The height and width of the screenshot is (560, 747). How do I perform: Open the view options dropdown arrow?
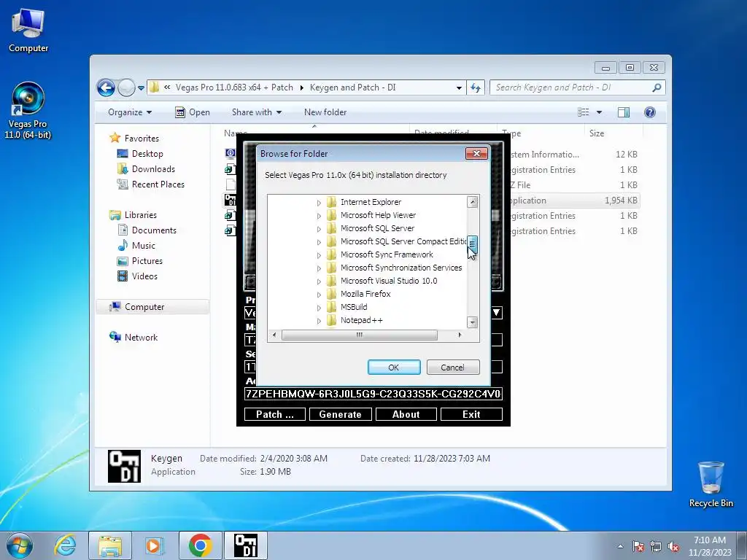click(600, 112)
